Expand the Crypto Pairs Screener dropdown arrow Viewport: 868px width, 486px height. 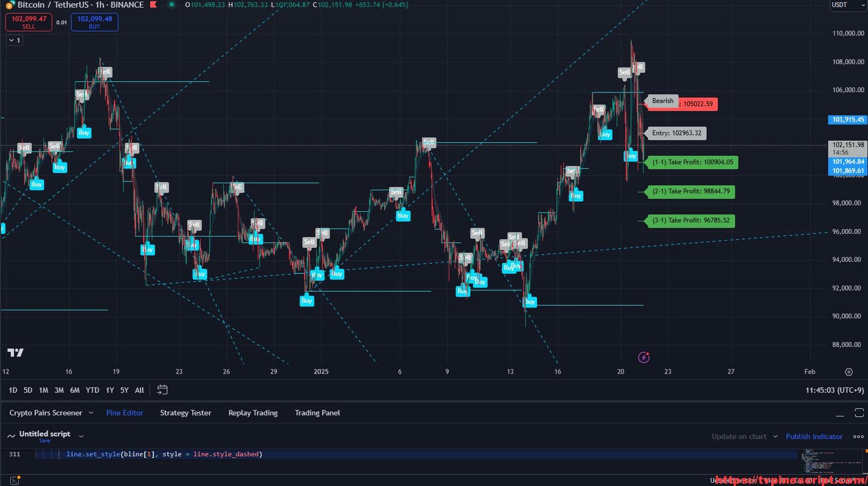click(x=91, y=413)
